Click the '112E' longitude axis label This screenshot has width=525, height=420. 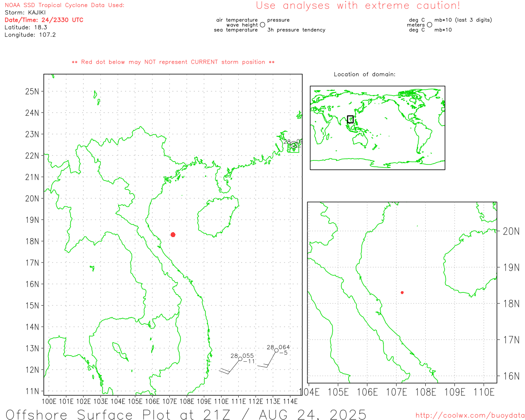click(x=256, y=401)
